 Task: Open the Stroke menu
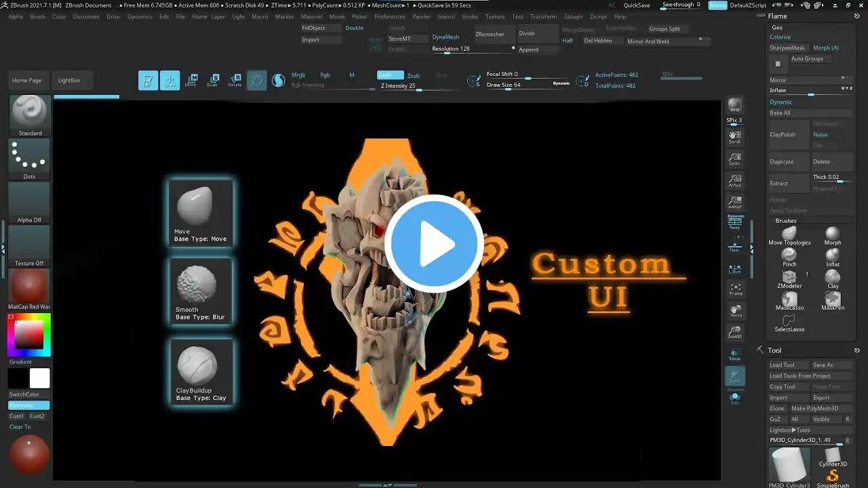(x=470, y=16)
